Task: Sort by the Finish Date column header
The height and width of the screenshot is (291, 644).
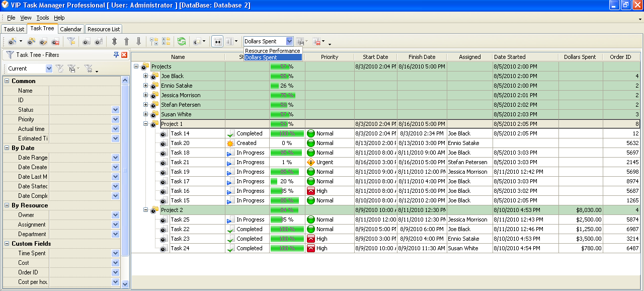Action: (x=422, y=57)
